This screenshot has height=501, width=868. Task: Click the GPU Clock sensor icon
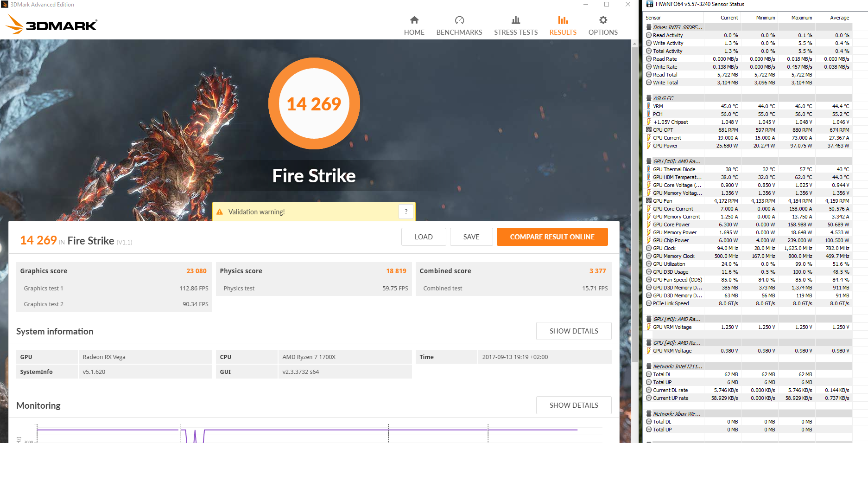click(649, 248)
